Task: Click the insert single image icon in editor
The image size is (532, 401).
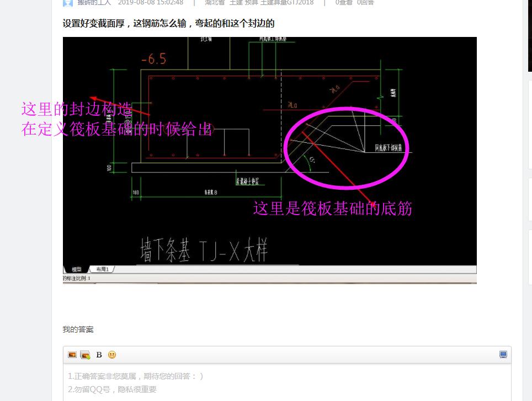Action: [72, 355]
